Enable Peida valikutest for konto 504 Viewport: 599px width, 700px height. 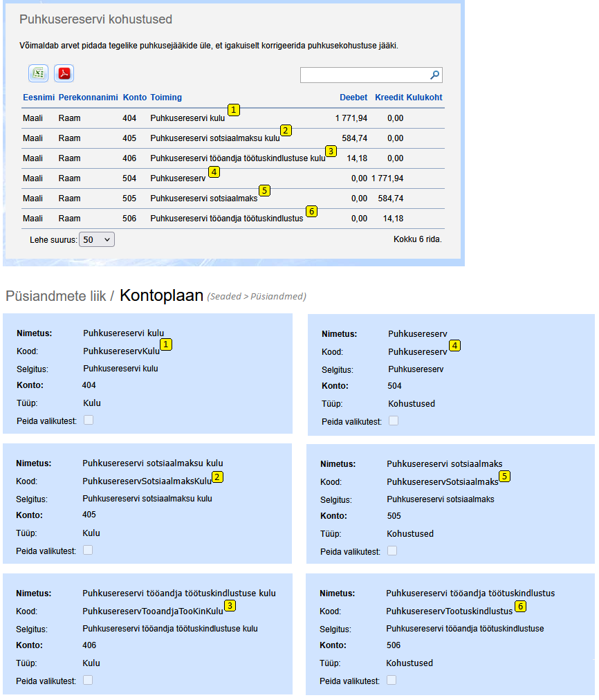(394, 421)
